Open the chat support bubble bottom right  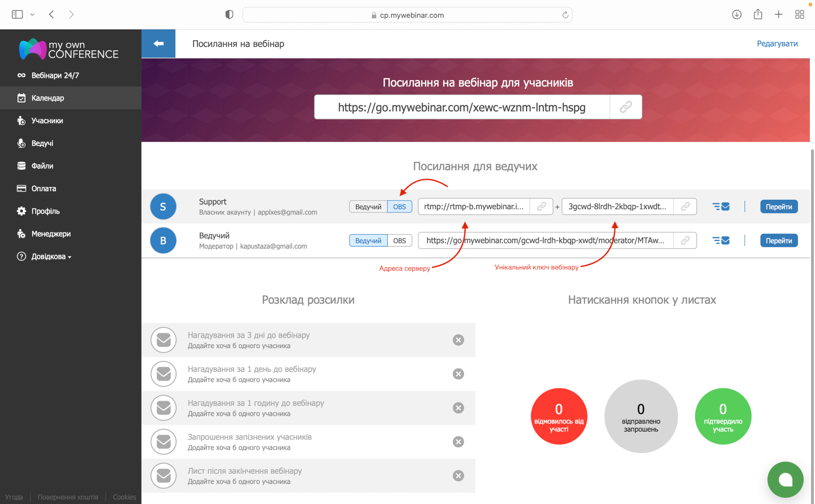(785, 479)
